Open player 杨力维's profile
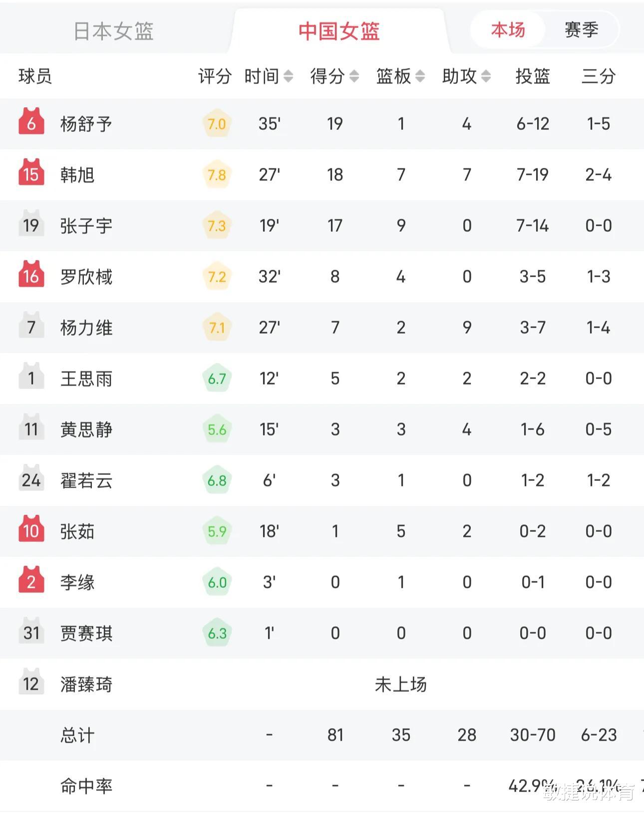644x813 pixels. coord(86,328)
